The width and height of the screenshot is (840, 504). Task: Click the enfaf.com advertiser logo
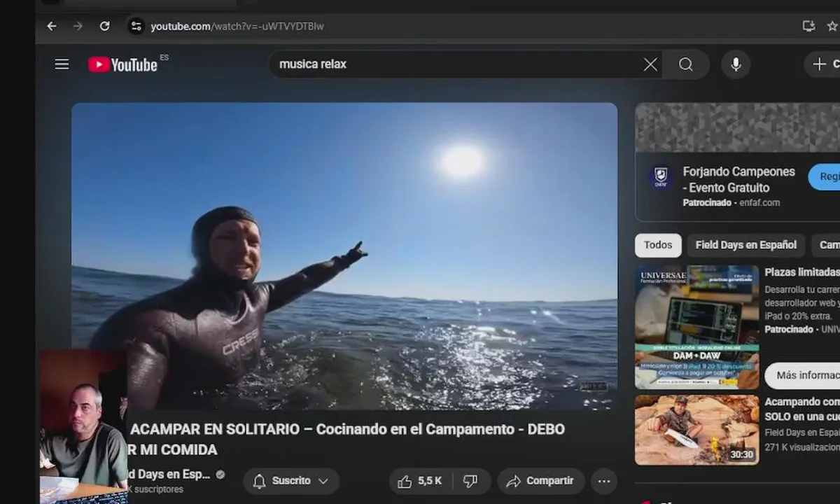[x=660, y=178]
